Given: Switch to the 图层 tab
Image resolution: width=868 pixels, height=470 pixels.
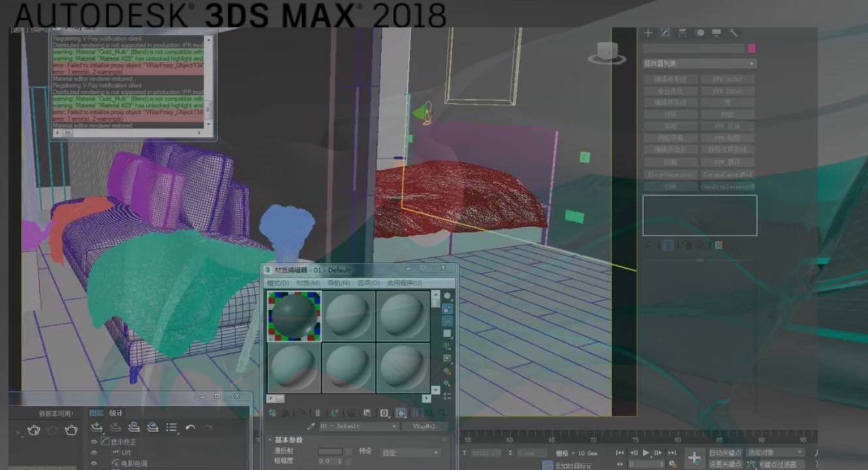Looking at the screenshot, I should [x=96, y=413].
